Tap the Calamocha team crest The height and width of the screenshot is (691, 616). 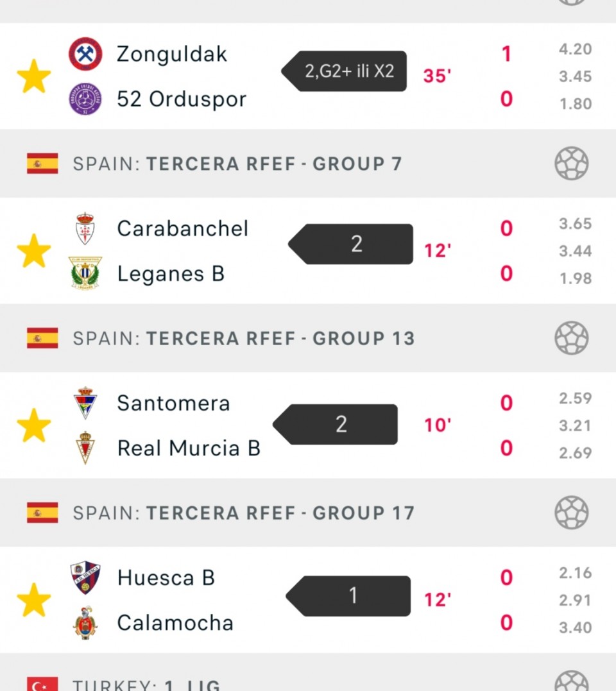[x=85, y=622]
